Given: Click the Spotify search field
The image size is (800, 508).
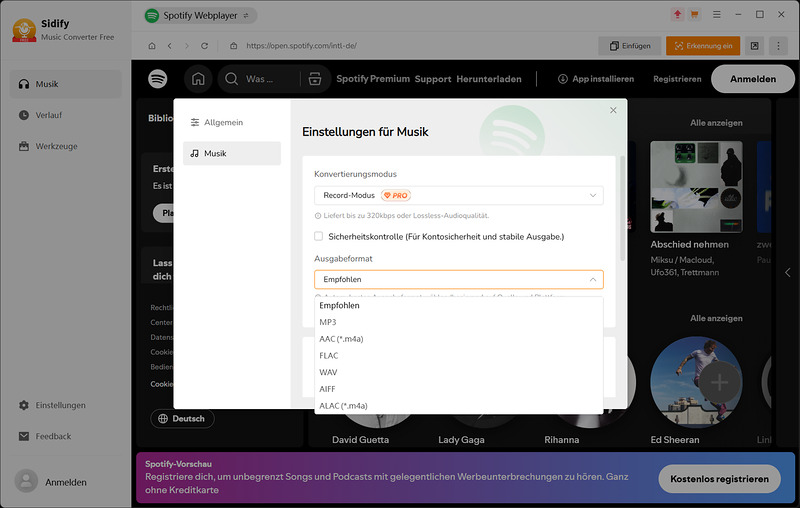Looking at the screenshot, I should pyautogui.click(x=259, y=79).
